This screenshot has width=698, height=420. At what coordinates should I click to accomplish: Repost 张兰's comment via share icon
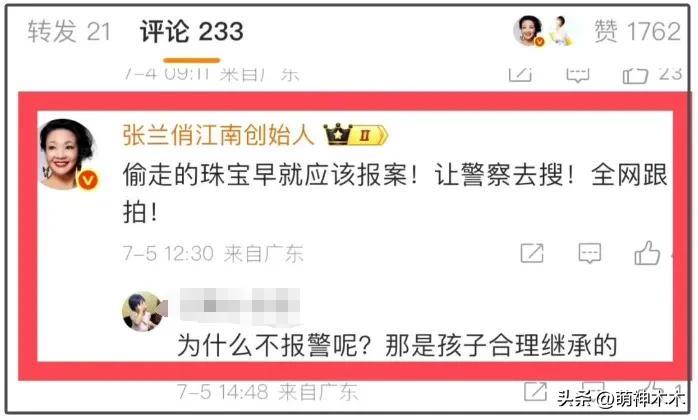(532, 253)
